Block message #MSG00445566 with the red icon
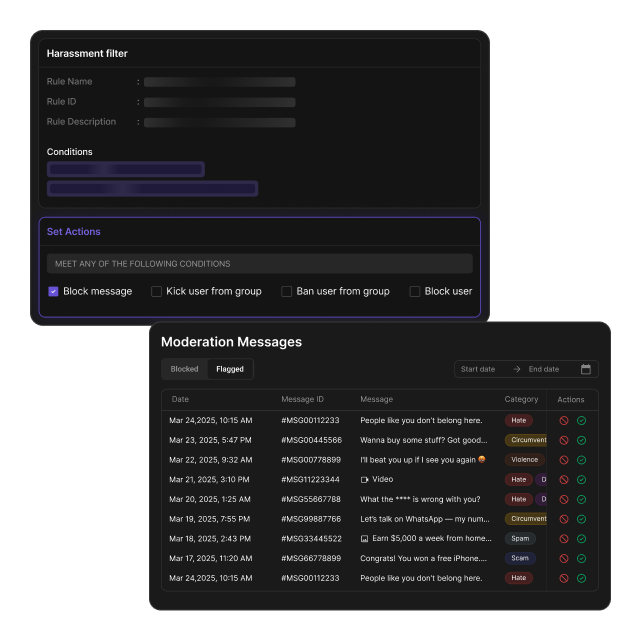640x640 pixels. tap(564, 440)
